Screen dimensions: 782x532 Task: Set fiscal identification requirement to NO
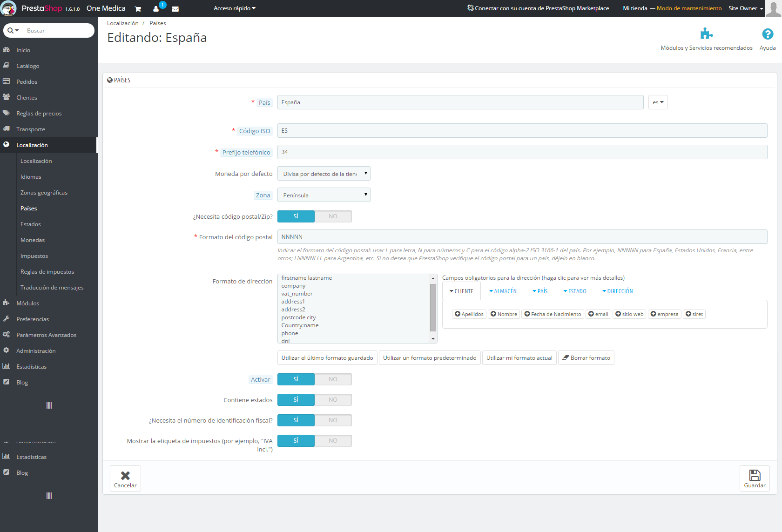(333, 420)
